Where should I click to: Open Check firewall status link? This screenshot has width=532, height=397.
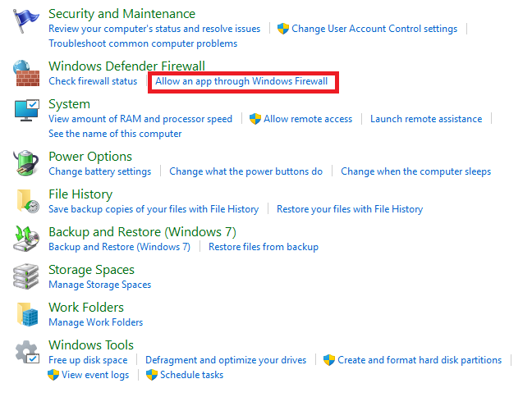(93, 81)
